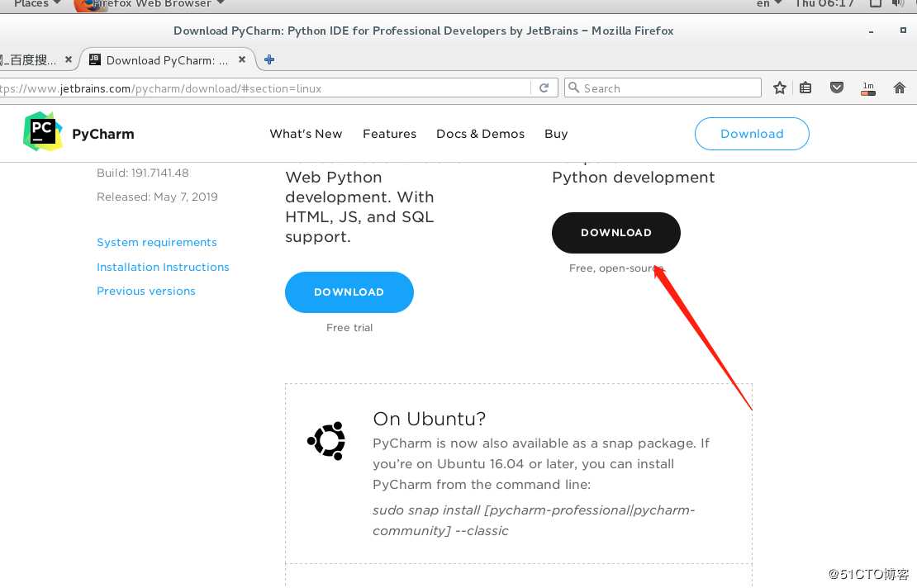Open the System requirements link
917x588 pixels.
pos(157,243)
